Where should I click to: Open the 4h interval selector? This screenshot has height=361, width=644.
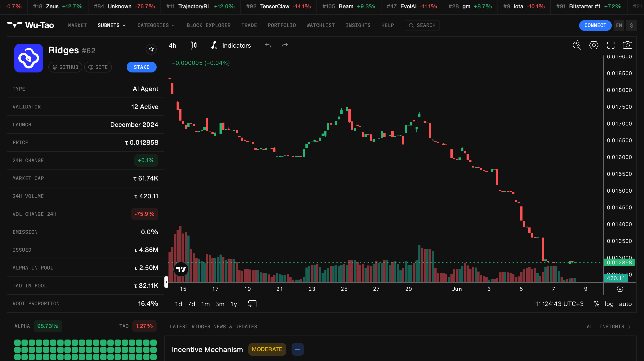[173, 45]
